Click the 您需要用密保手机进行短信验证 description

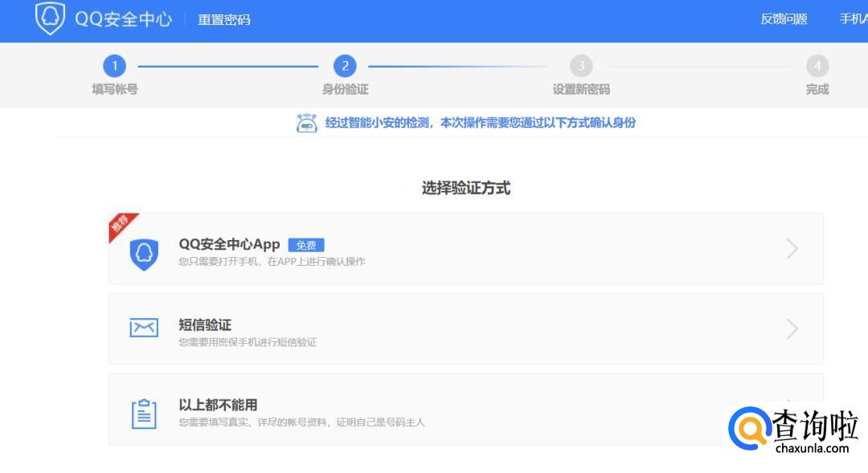pos(248,342)
